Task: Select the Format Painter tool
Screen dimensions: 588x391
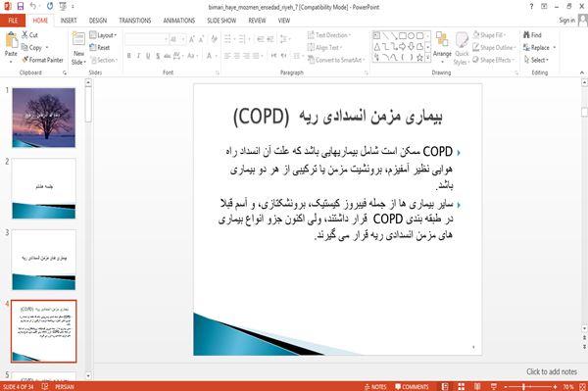Action: coord(42,60)
